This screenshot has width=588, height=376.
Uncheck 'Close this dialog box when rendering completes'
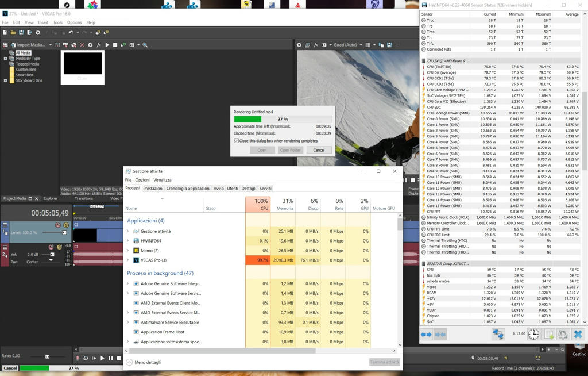pos(236,140)
